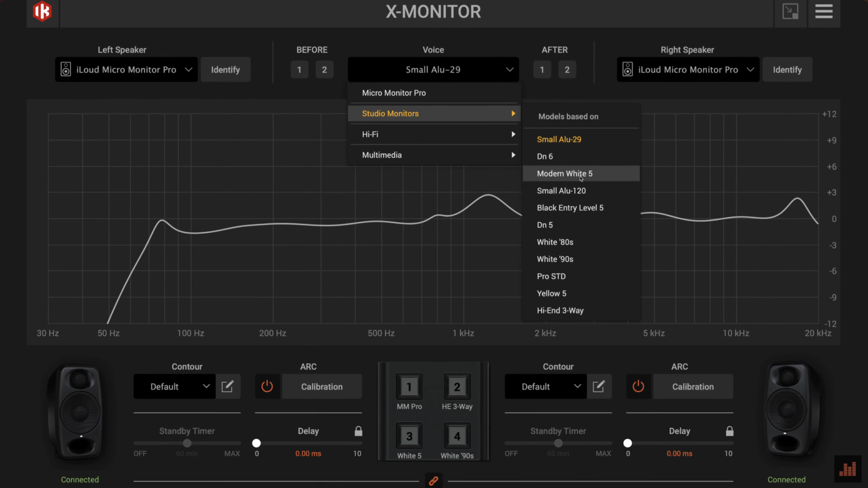Screen dimensions: 868x488
Task: Toggle the right speaker ARC power
Action: [639, 386]
